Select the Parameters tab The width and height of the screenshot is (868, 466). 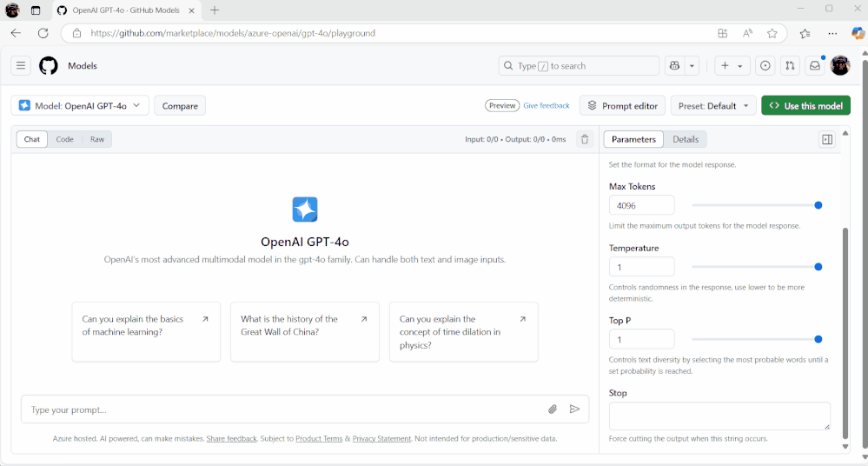coord(633,139)
